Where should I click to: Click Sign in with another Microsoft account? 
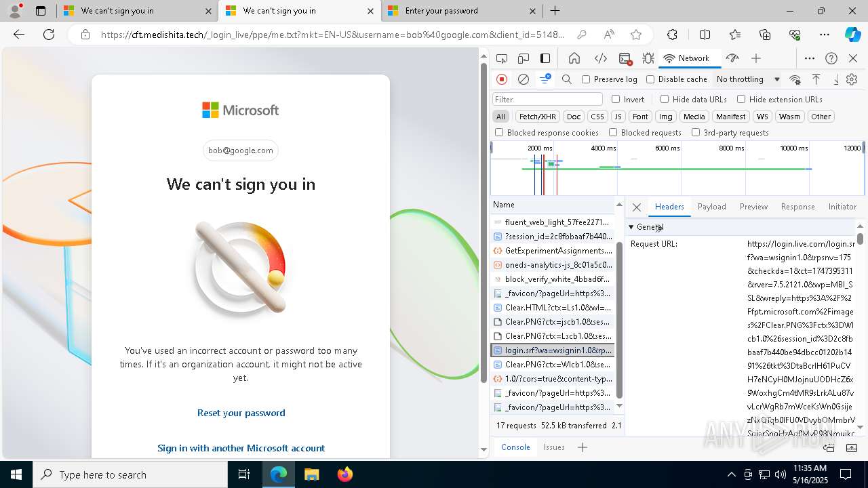pos(241,448)
